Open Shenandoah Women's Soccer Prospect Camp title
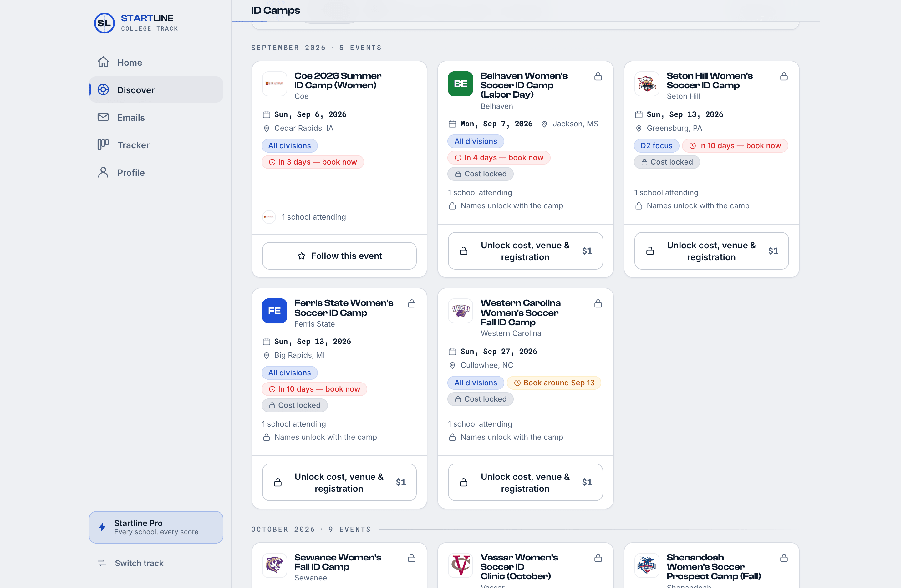 coord(714,567)
